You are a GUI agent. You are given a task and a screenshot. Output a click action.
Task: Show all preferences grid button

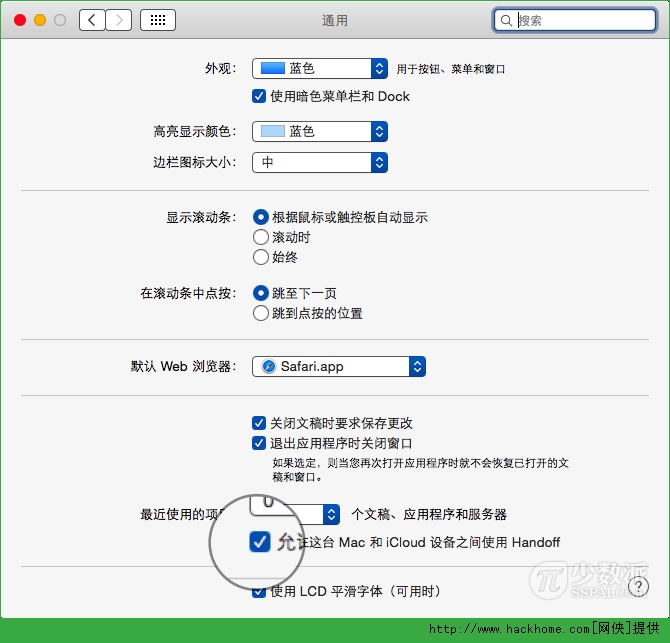(158, 20)
